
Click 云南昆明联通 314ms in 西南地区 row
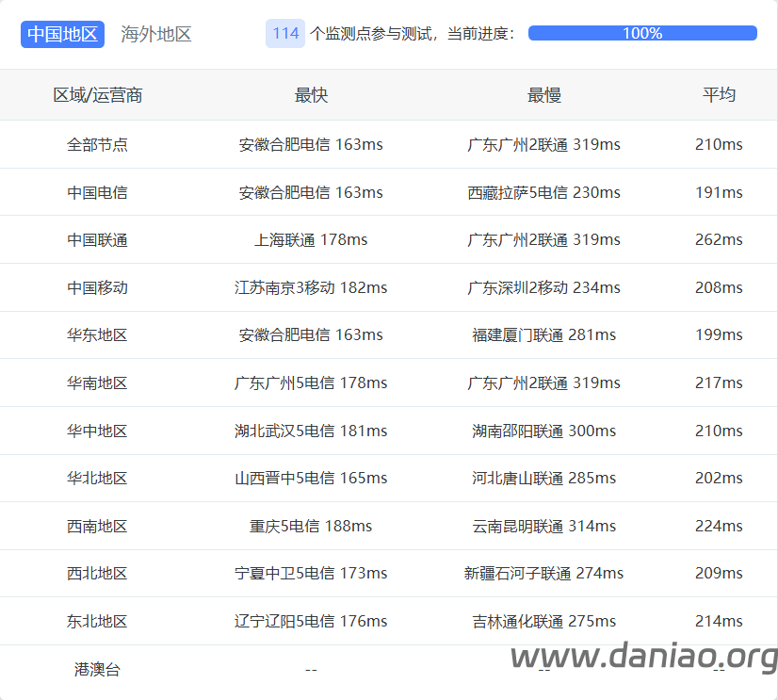tap(543, 526)
